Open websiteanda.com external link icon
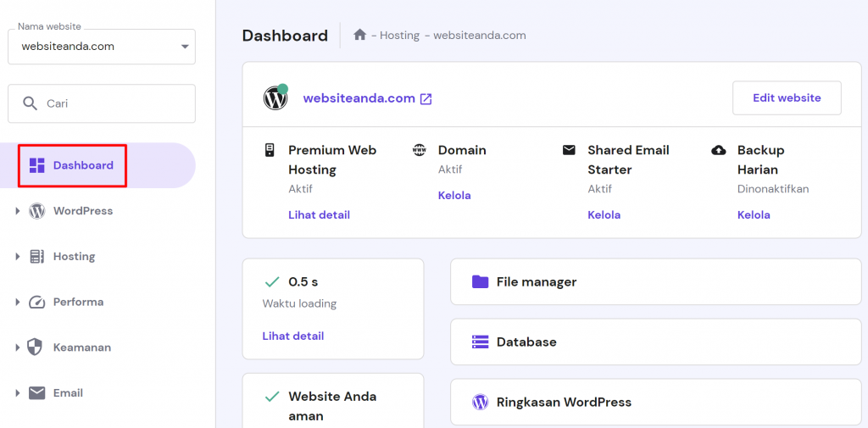 (426, 98)
